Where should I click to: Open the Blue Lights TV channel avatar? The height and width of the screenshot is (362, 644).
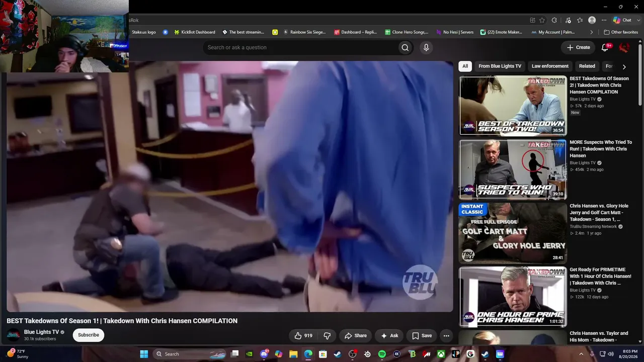tap(14, 335)
